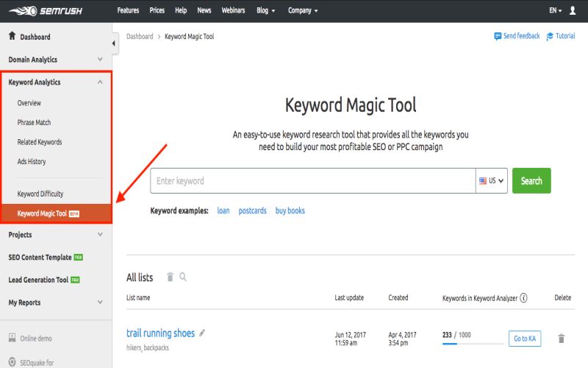Open the trail running shoes list
The image size is (588, 368).
pos(160,333)
